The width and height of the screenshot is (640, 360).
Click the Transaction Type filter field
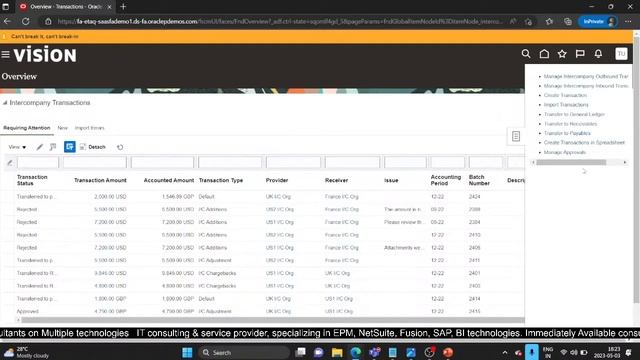230,162
